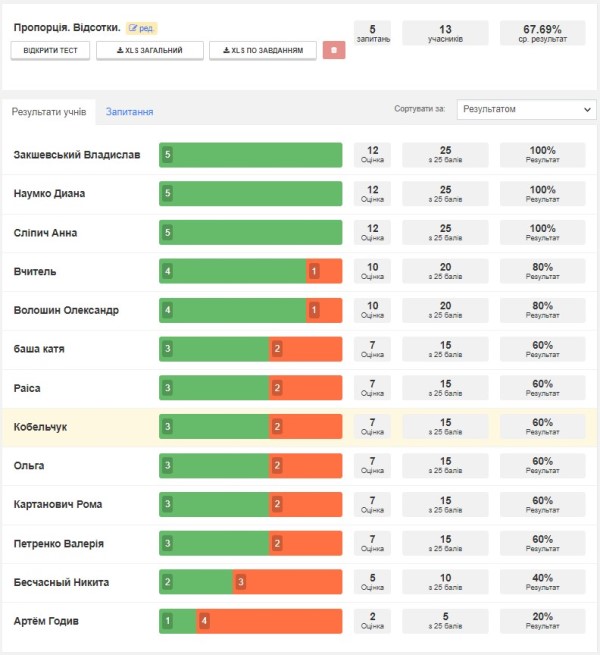This screenshot has width=600, height=655.
Task: Click the red wrong-answers segment for Артём Годив
Action: pyautogui.click(x=269, y=621)
